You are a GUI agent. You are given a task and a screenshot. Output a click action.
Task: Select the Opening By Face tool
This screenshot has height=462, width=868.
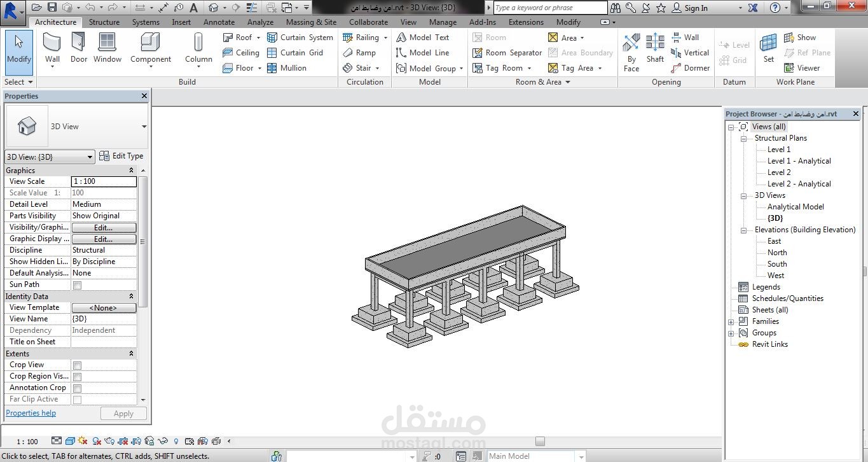coord(631,52)
